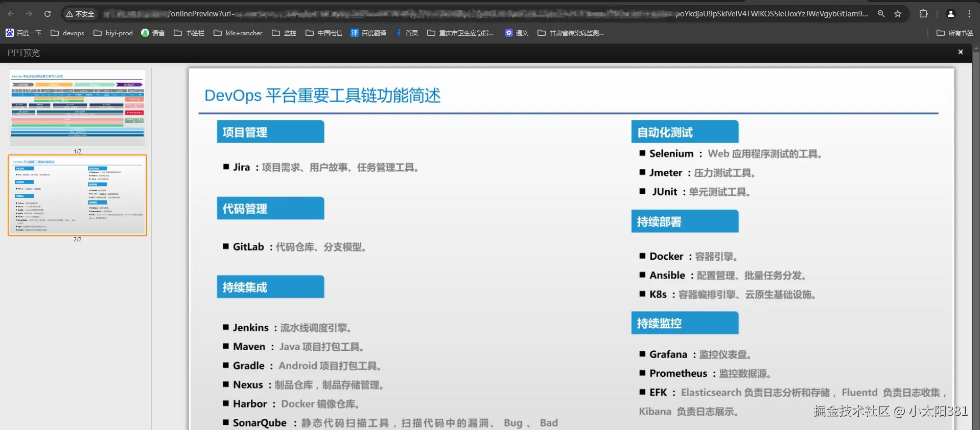Open the 首页 bookmark

point(407,33)
